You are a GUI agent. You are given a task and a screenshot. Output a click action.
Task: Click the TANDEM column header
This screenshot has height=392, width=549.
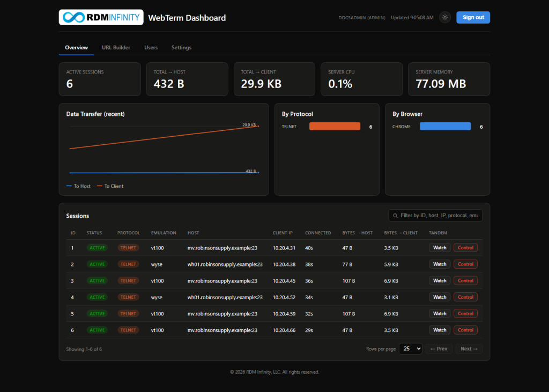pos(438,233)
